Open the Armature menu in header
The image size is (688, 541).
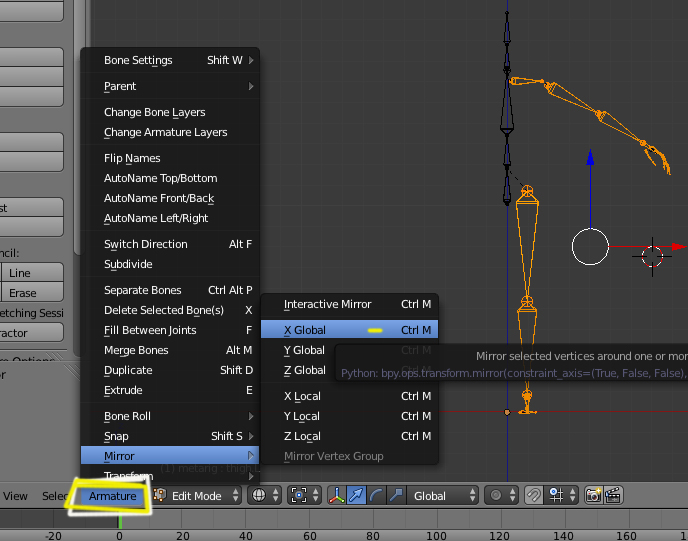click(112, 496)
